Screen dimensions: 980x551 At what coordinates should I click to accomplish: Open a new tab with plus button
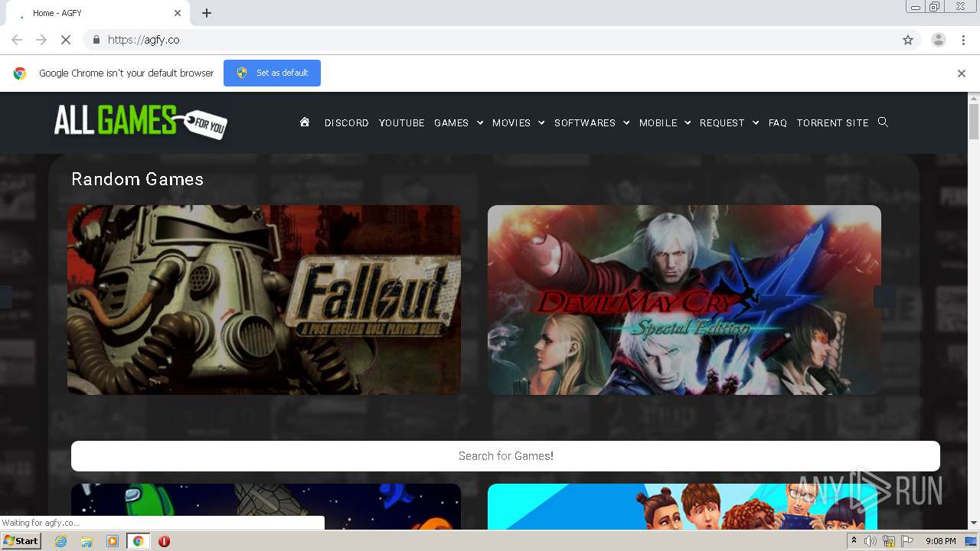coord(207,13)
